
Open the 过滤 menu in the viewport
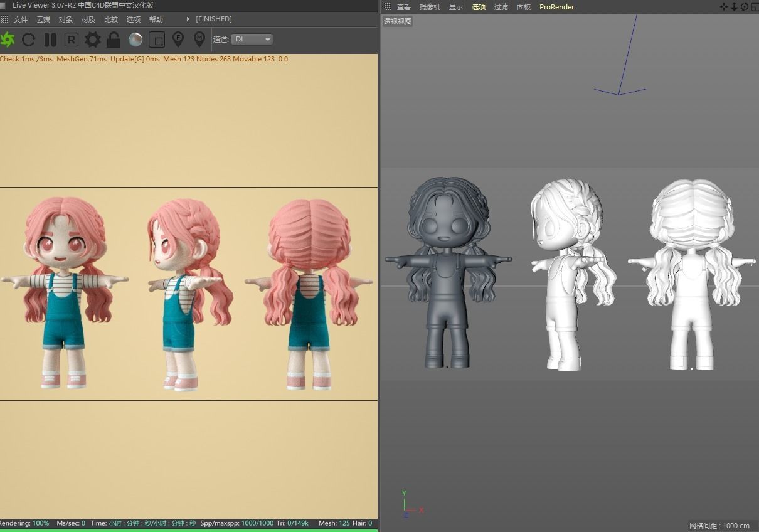(501, 7)
